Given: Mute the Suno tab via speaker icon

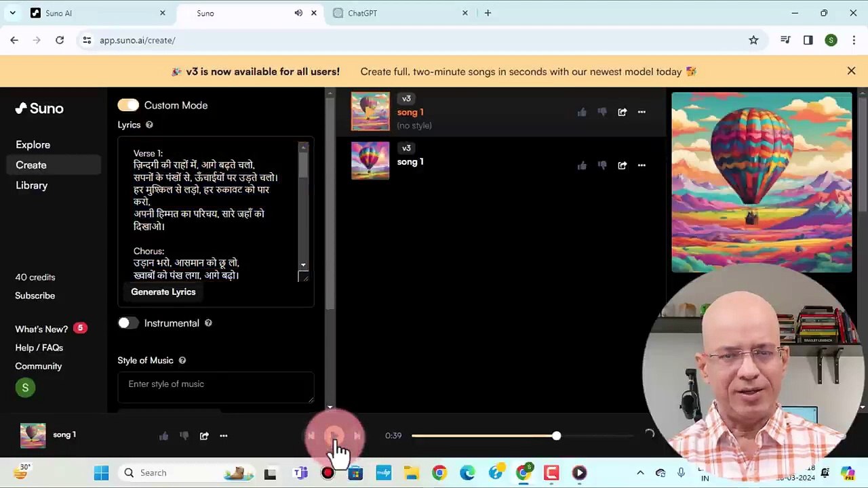Looking at the screenshot, I should pyautogui.click(x=298, y=13).
